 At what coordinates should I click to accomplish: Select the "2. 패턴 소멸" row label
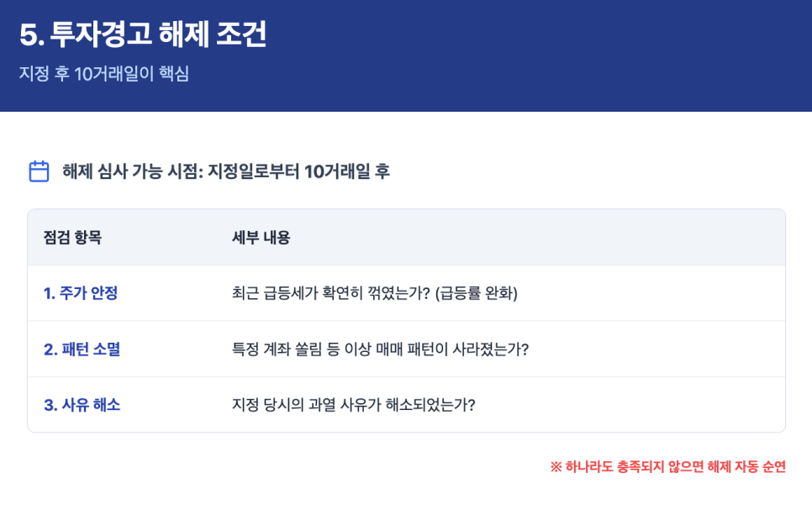[x=82, y=349]
